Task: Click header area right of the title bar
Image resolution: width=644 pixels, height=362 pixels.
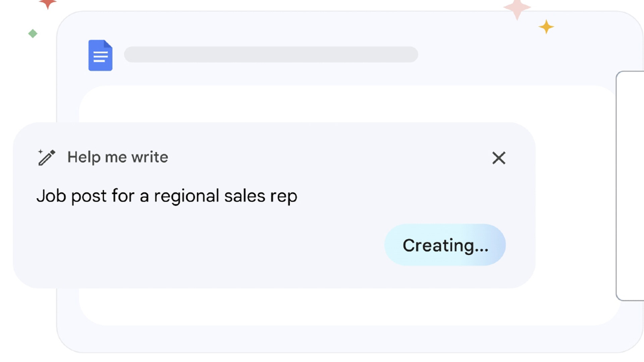Action: tap(517, 54)
